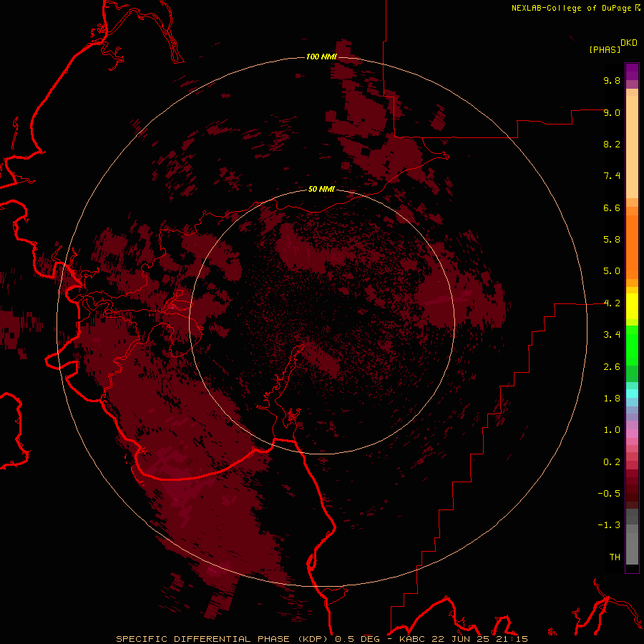Pick the dark red band near -0.5
644x644 pixels.
pyautogui.click(x=632, y=493)
